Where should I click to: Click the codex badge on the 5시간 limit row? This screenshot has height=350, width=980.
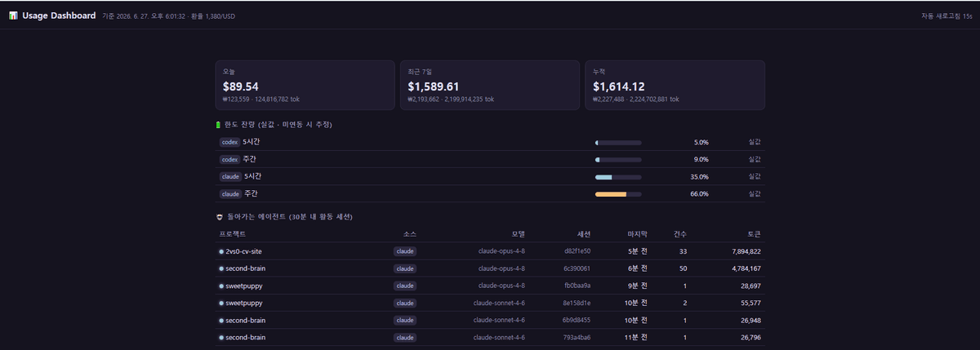229,142
